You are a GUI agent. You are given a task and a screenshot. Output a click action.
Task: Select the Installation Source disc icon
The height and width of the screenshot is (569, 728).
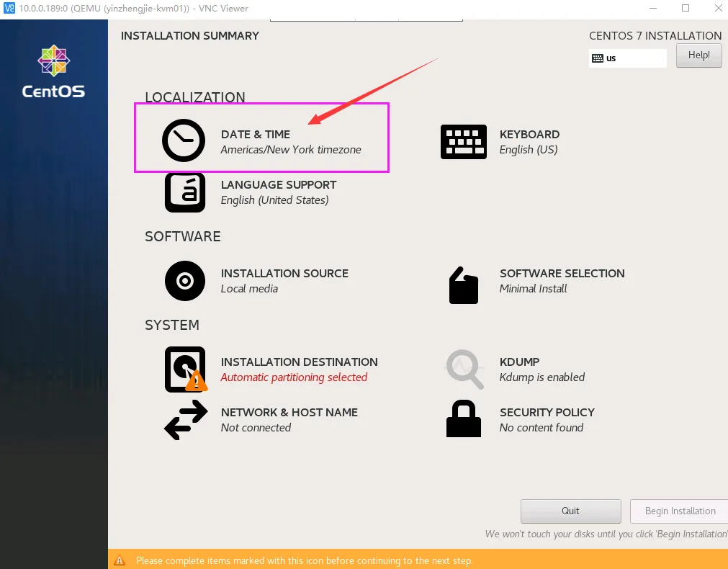tap(185, 281)
